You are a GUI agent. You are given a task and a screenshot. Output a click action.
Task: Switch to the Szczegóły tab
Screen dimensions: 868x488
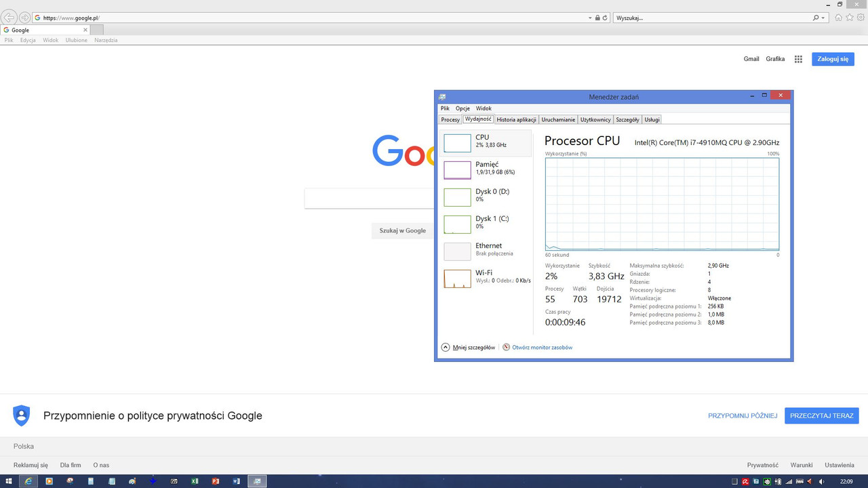(627, 119)
